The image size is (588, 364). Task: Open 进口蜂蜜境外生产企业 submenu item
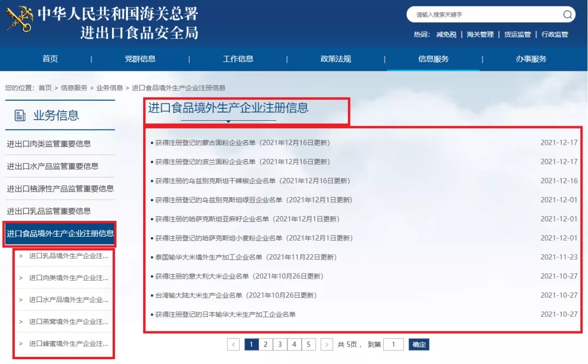68,344
